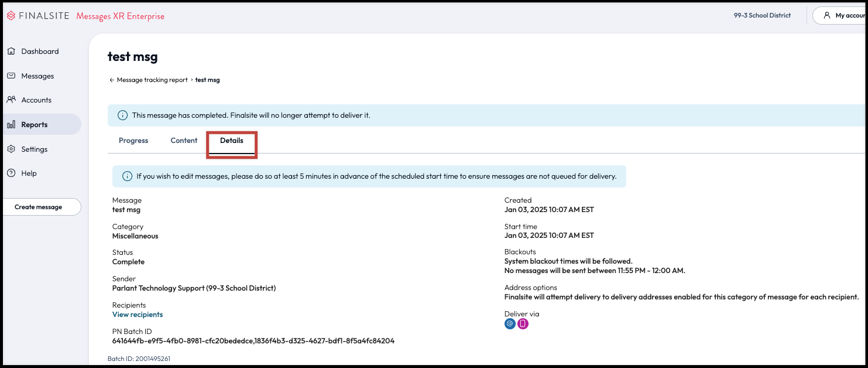Click the Reports bar chart icon

pyautogui.click(x=11, y=125)
